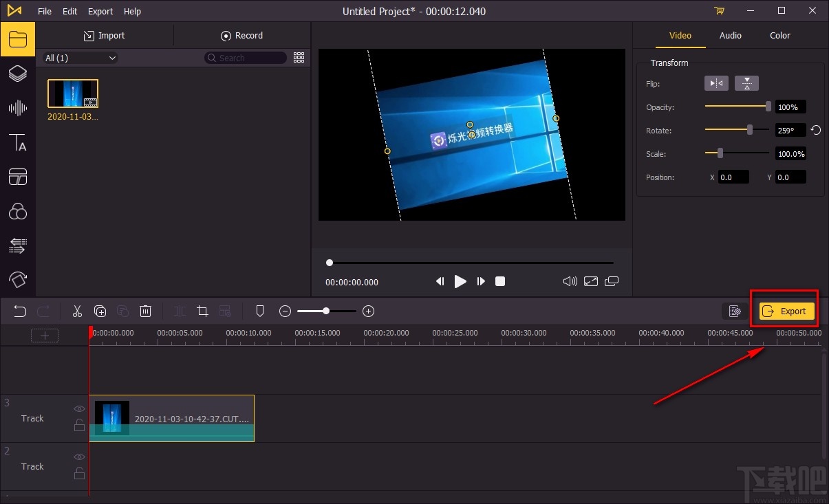Click the undo arrow
Image resolution: width=829 pixels, height=504 pixels.
pos(20,311)
